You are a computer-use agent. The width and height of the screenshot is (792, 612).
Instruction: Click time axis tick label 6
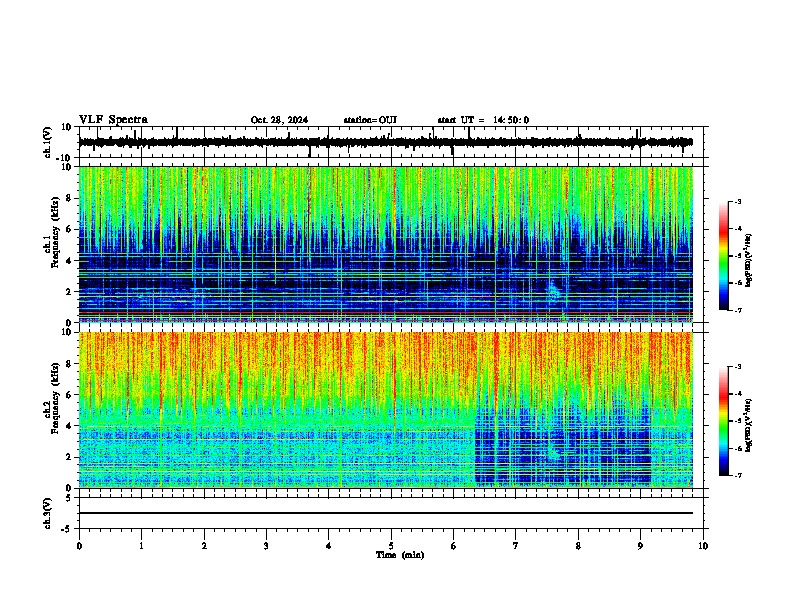[454, 546]
